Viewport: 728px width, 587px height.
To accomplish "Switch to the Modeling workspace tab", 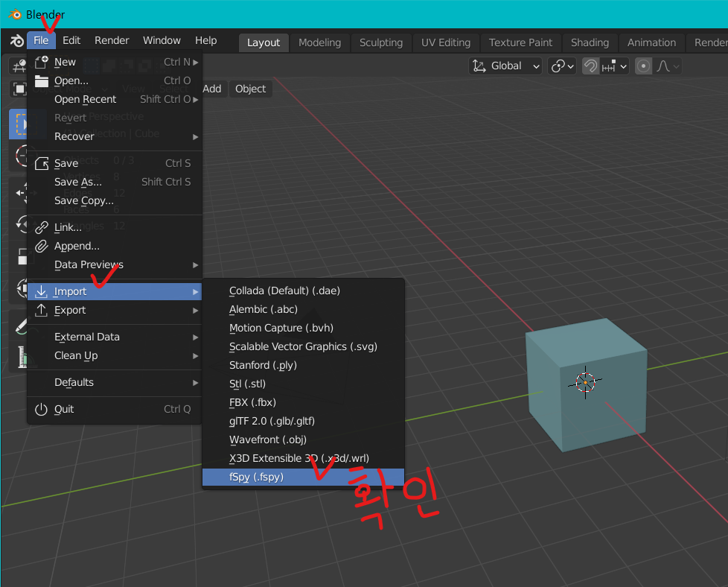I will click(x=319, y=42).
